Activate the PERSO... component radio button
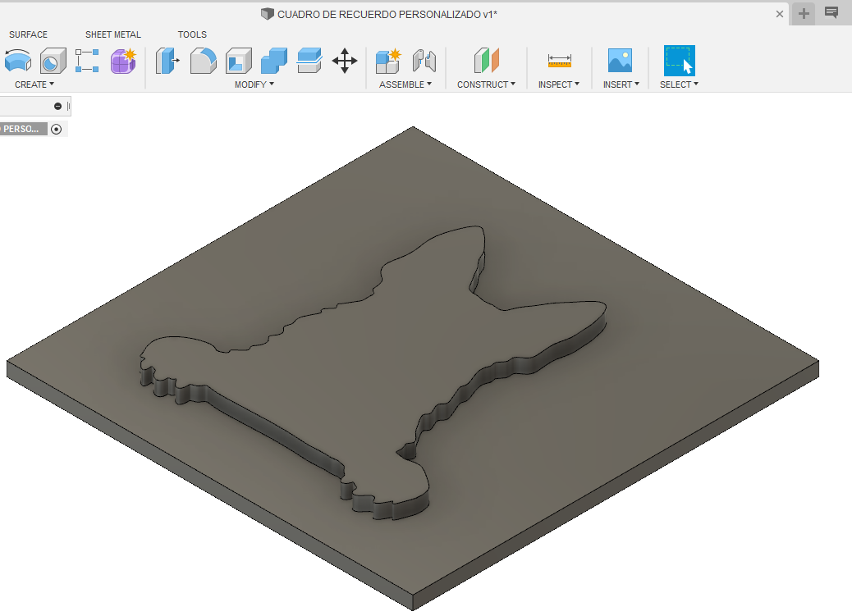The image size is (852, 616). [56, 130]
